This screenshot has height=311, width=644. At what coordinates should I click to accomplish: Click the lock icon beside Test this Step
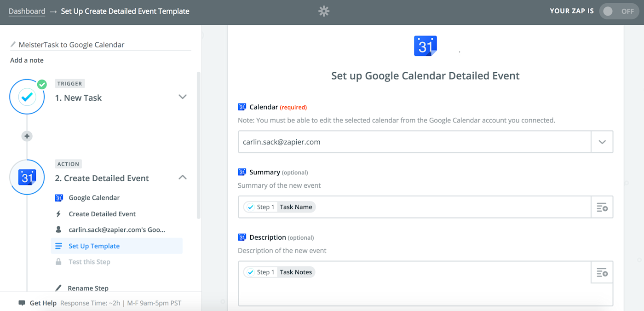58,262
